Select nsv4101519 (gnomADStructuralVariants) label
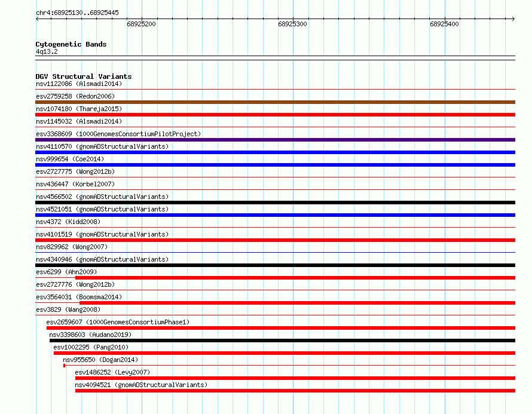532x414 pixels. [x=102, y=234]
